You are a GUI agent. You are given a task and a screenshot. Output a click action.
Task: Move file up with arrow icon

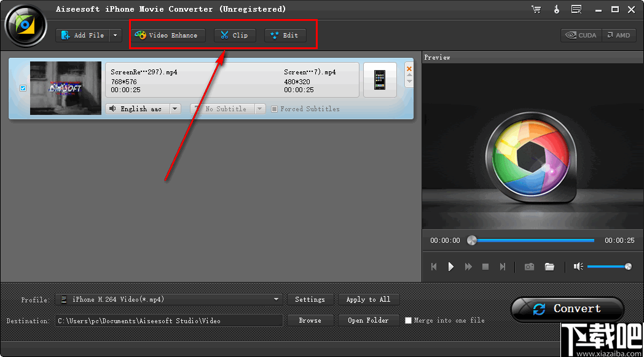[x=409, y=75]
